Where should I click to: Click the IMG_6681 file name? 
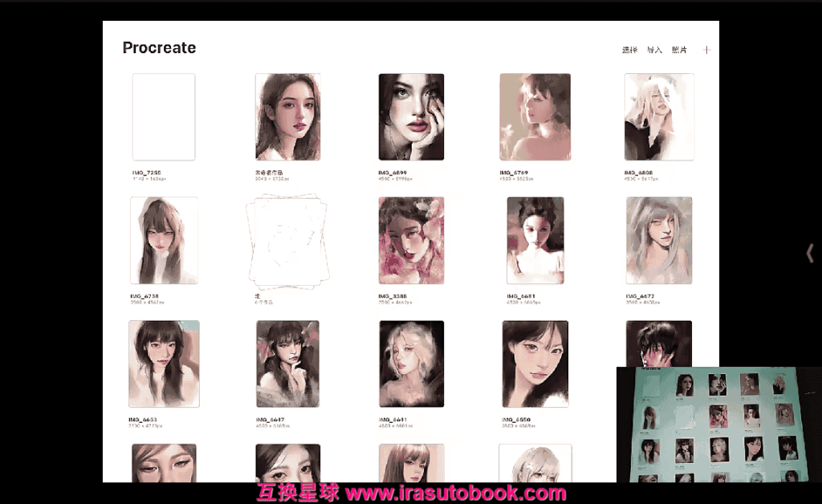coord(521,296)
